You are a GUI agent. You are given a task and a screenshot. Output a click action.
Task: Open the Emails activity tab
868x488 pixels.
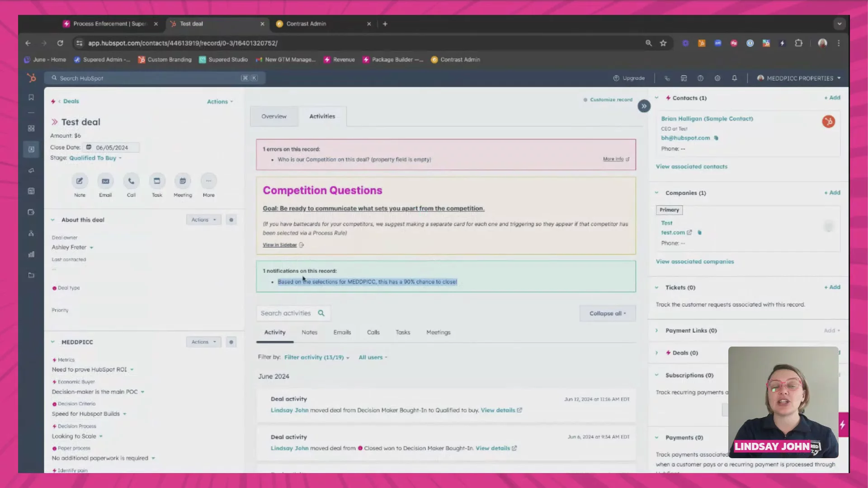click(x=342, y=332)
